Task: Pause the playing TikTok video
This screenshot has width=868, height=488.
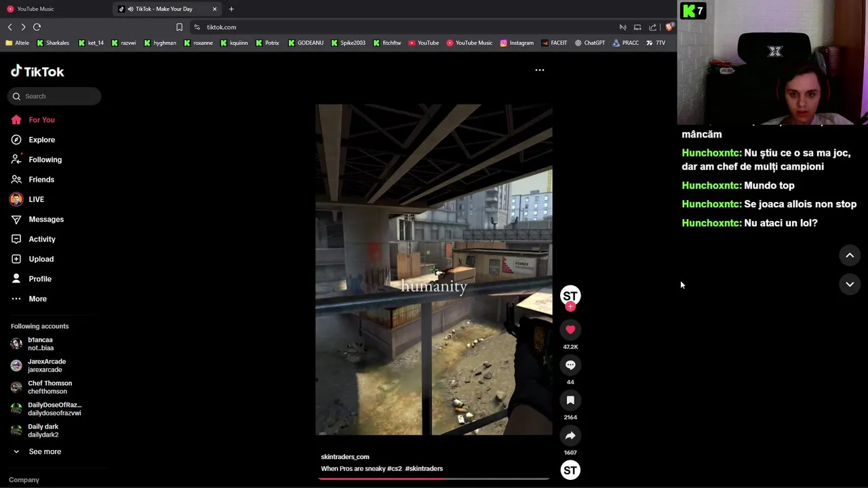Action: 434,270
